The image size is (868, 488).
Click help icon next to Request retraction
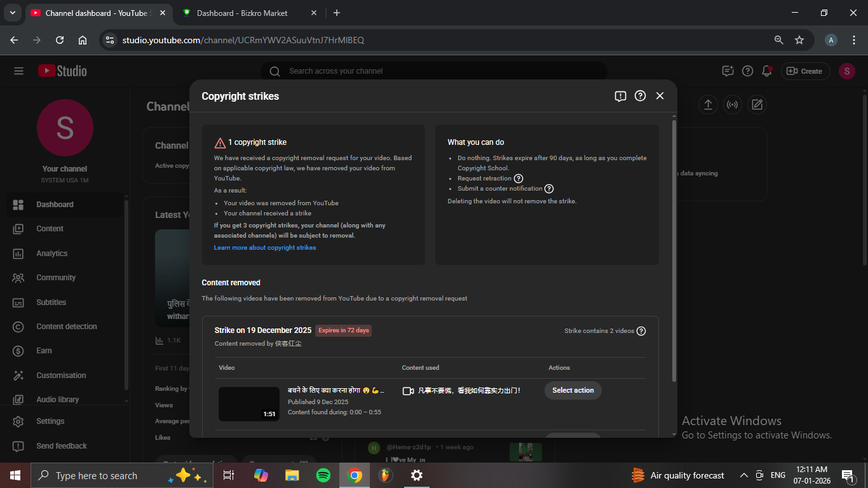click(x=519, y=179)
